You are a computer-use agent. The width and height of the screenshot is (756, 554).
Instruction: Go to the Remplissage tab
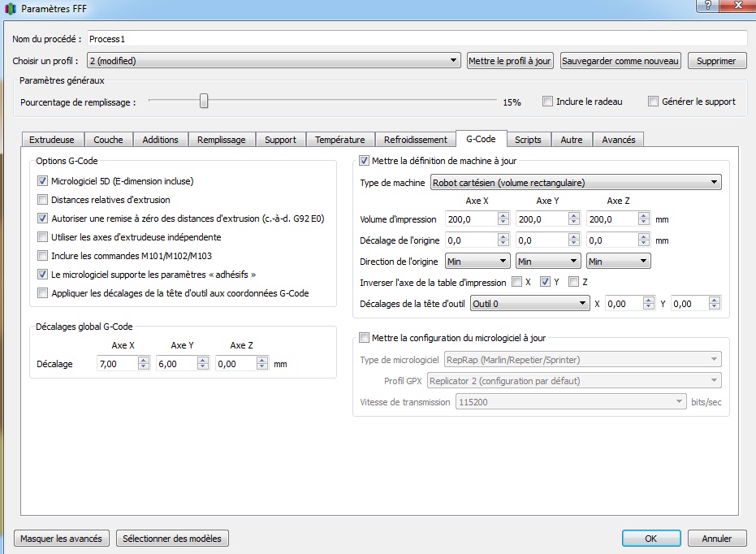pyautogui.click(x=222, y=140)
